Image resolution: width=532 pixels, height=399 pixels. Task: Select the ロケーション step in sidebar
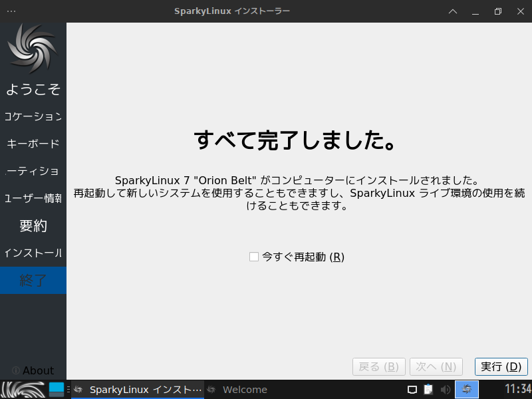(33, 116)
